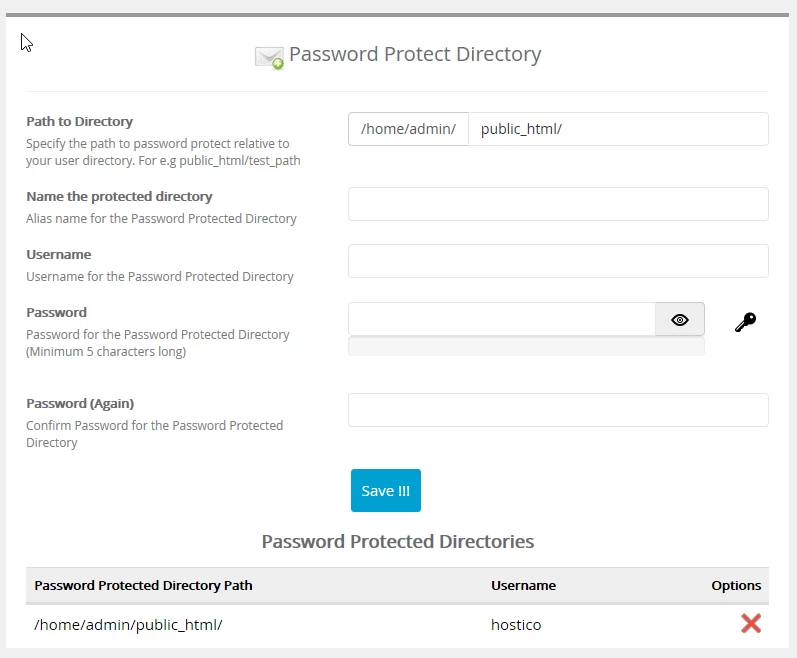Focus the Password (Again) confirmation field
This screenshot has width=797, height=658.
[x=558, y=410]
